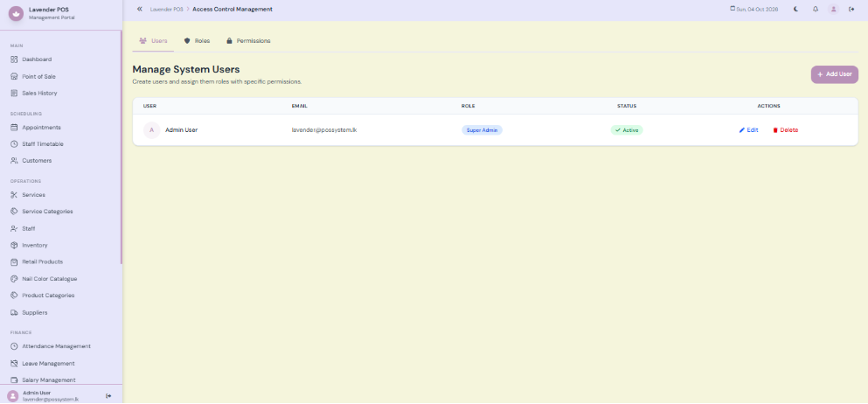Click the Super Admin role badge

point(482,130)
